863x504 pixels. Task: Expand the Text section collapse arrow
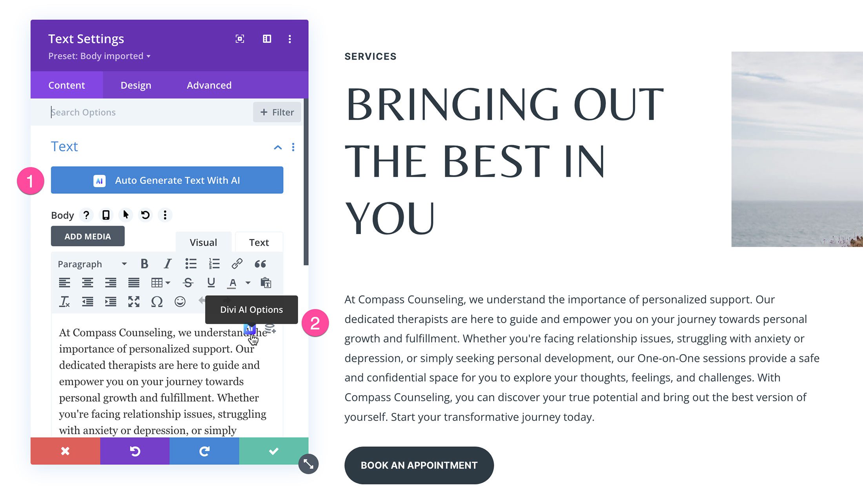pyautogui.click(x=277, y=147)
